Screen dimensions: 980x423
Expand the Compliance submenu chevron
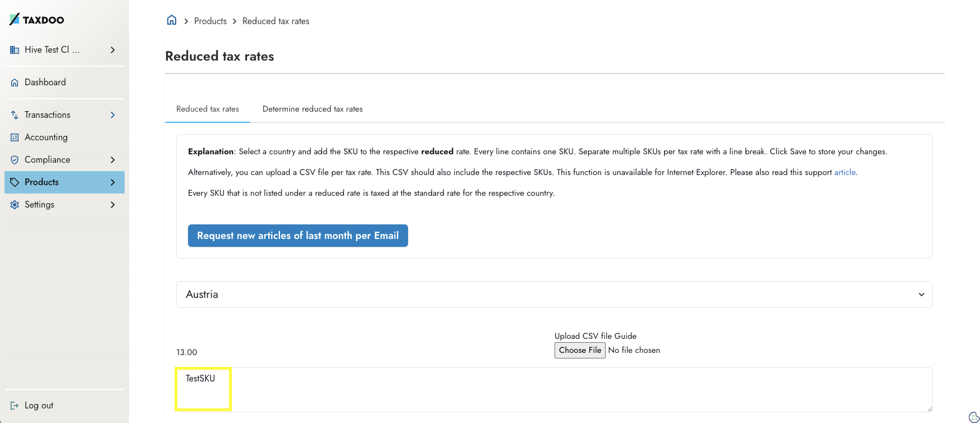pyautogui.click(x=113, y=160)
